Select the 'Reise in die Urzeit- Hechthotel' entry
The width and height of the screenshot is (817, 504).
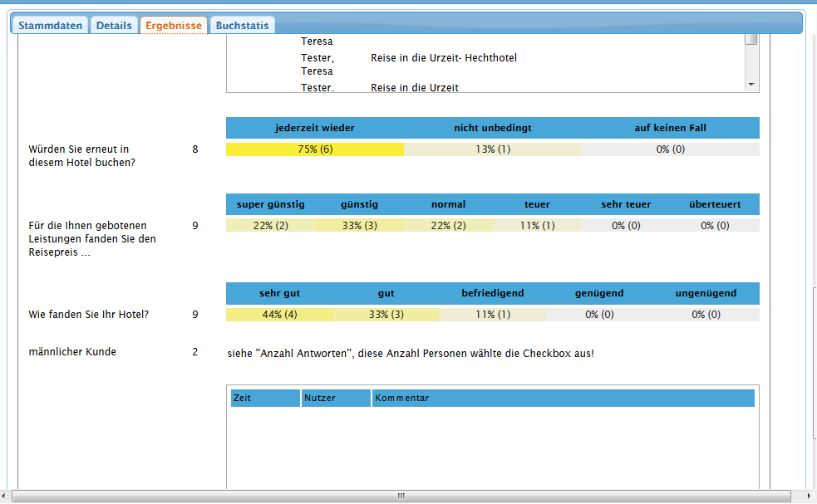(x=444, y=58)
